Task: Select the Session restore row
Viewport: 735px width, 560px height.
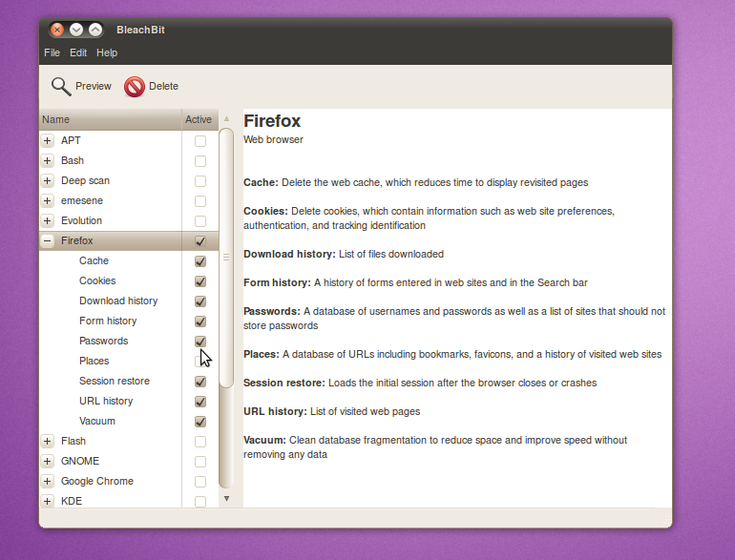Action: (129, 381)
